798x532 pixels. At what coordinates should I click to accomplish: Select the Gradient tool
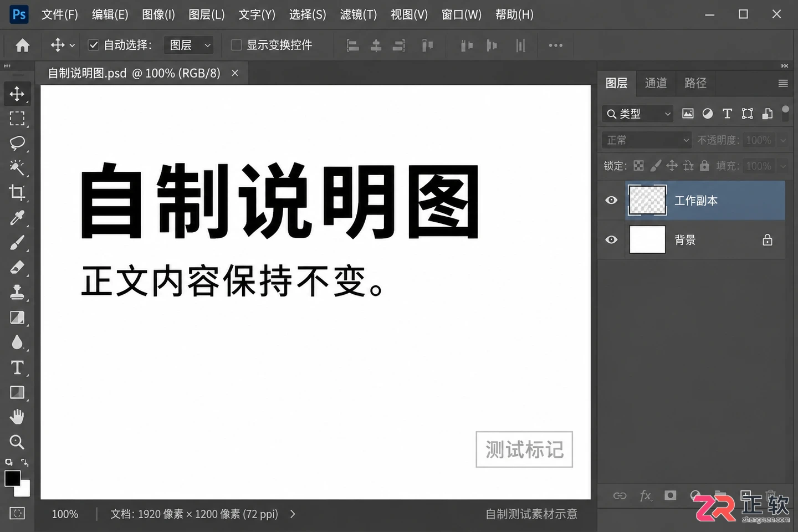click(x=17, y=318)
